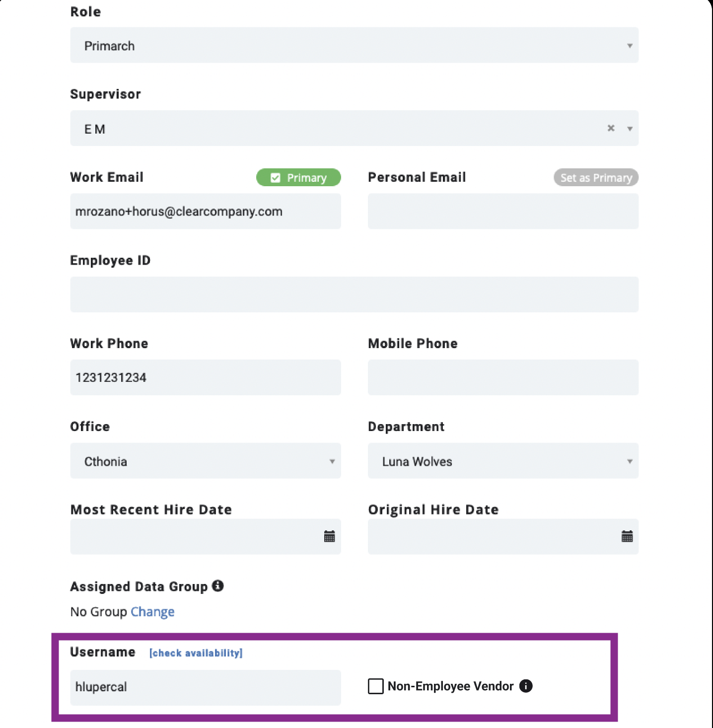Click the Work Phone field
Image resolution: width=713 pixels, height=728 pixels.
206,377
